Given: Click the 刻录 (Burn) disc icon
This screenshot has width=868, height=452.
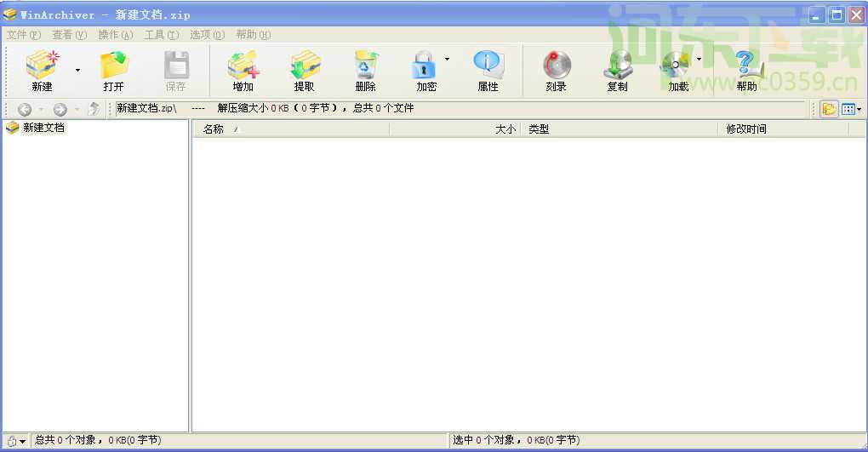Looking at the screenshot, I should (x=557, y=65).
